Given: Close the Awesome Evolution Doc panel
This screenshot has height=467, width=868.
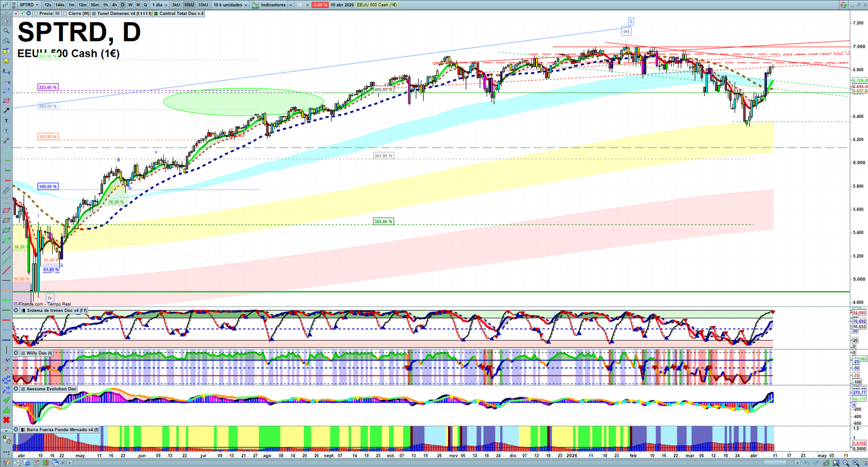Looking at the screenshot, I should coord(16,389).
